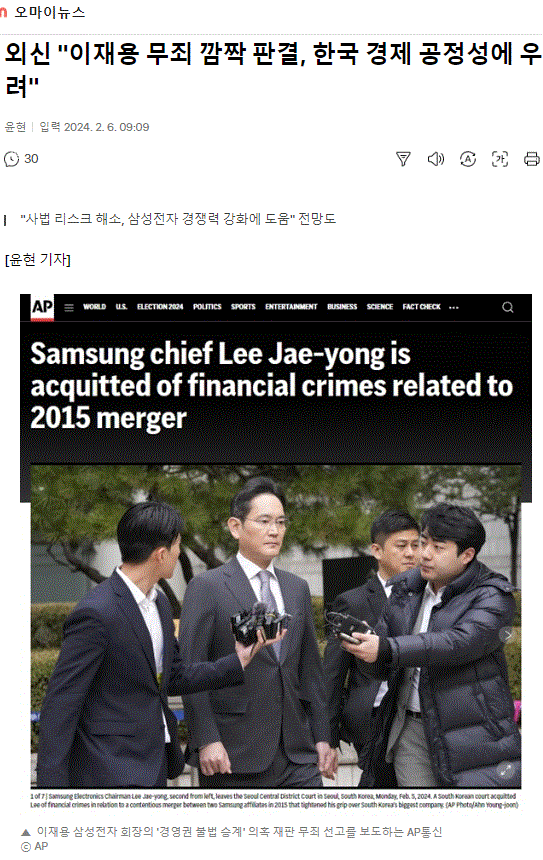Click the Lee Jae-yong news photo
Image resolution: width=543 pixels, height=860 pixels.
[275, 626]
